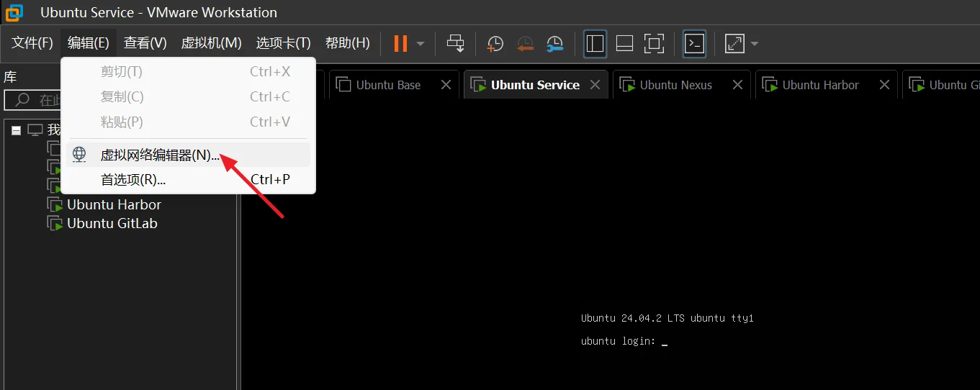
Task: Open 首选项(R)... from the edit menu
Action: pyautogui.click(x=188, y=179)
